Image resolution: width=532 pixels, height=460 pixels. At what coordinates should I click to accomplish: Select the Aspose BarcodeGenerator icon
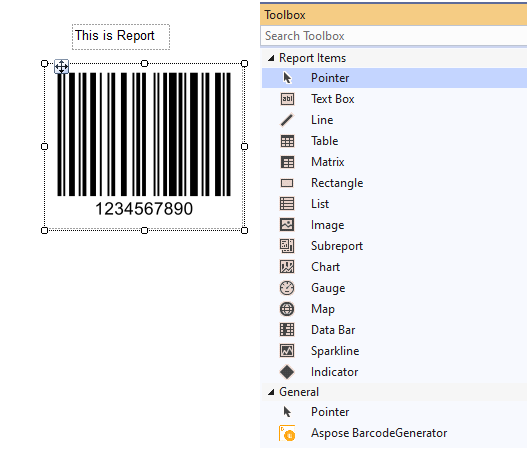pyautogui.click(x=287, y=433)
